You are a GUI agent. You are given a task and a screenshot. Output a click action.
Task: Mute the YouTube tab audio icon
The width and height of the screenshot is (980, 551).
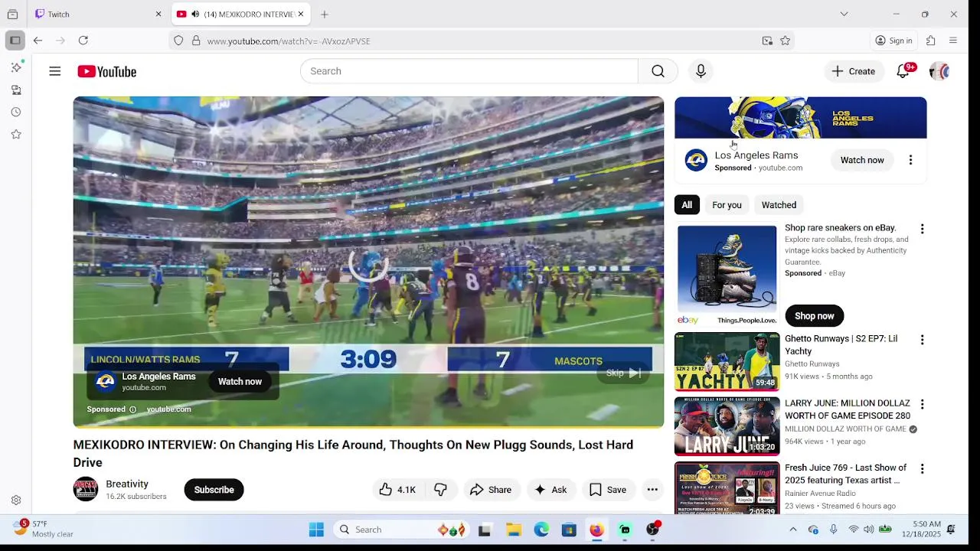(x=195, y=14)
